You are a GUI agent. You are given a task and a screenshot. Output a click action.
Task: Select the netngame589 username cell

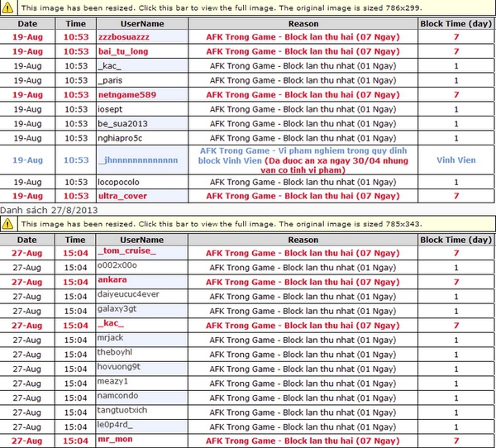pyautogui.click(x=142, y=95)
